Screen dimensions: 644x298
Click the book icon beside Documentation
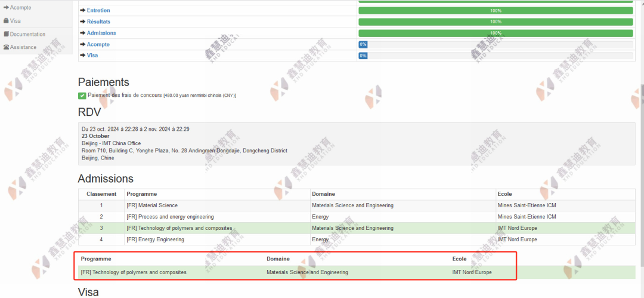click(x=6, y=34)
